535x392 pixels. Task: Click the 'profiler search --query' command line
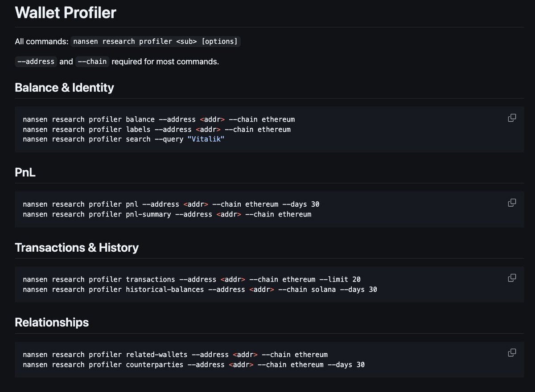(123, 139)
